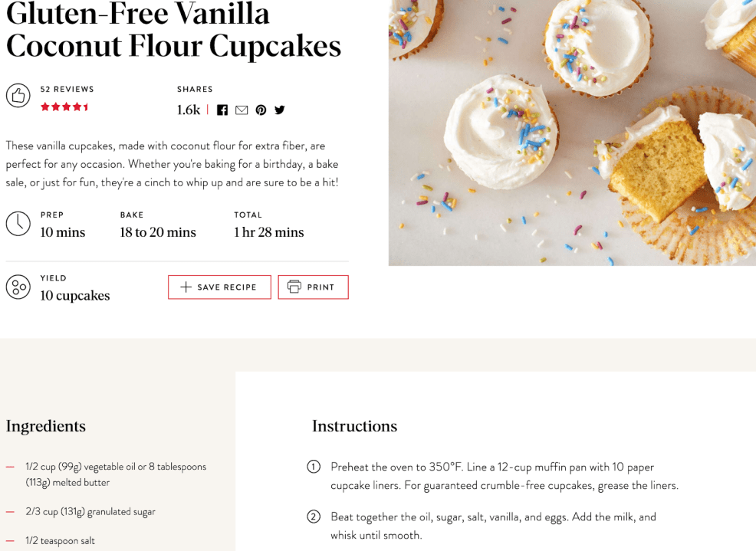
Task: Click the recipe title heading
Action: [x=173, y=30]
